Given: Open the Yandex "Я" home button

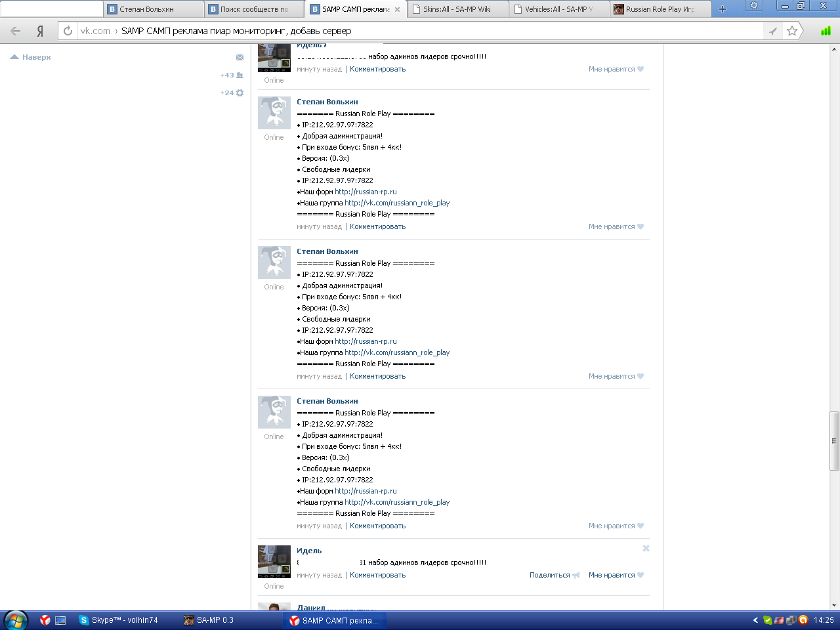Looking at the screenshot, I should 40,31.
